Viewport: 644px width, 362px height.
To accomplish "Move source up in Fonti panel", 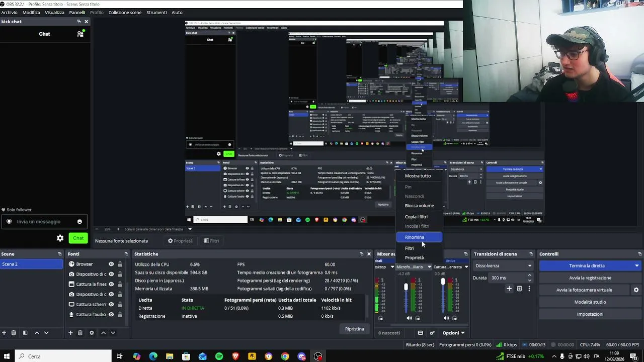I will (103, 333).
